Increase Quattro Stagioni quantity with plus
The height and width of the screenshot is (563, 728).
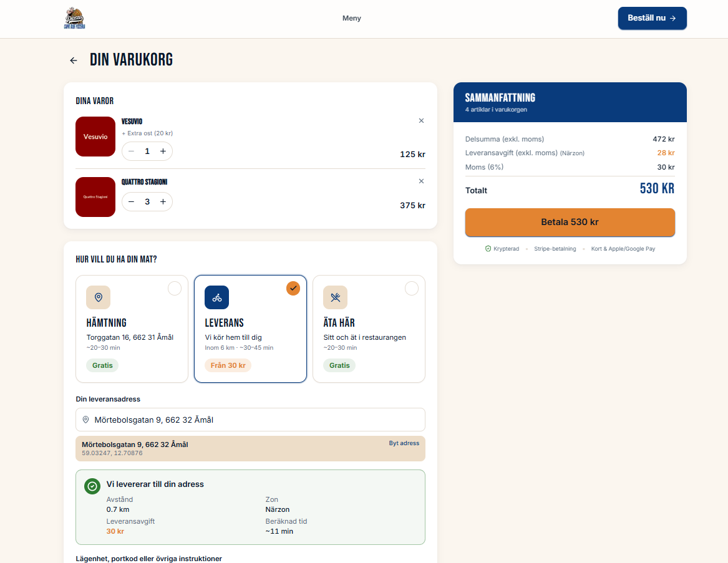[x=163, y=202]
